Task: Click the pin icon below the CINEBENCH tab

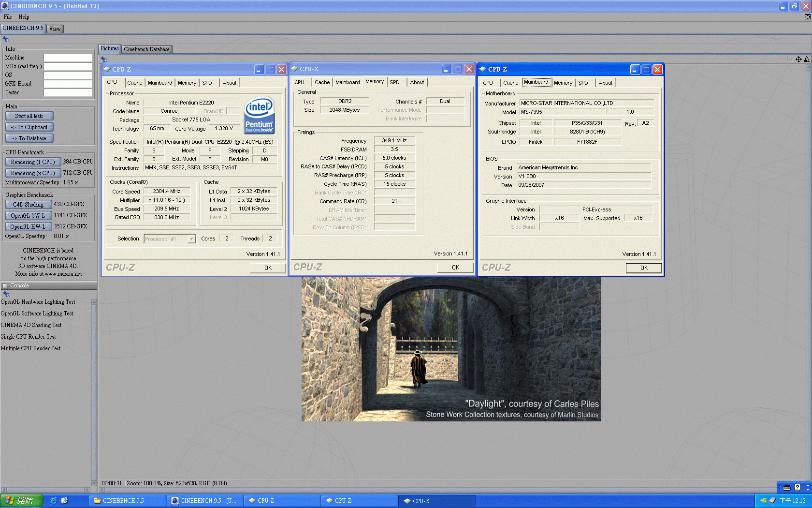Action: tap(6, 39)
